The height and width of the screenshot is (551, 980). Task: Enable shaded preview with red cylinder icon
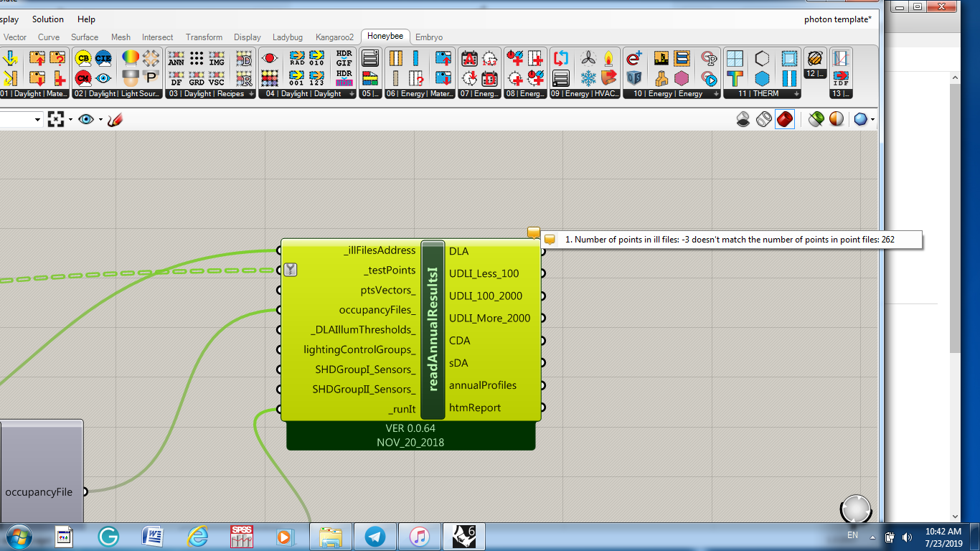(x=785, y=119)
